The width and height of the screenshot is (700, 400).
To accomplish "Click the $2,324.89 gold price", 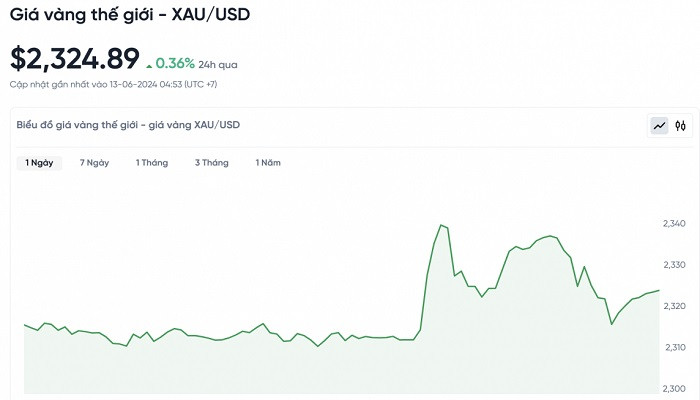I will 75,59.
